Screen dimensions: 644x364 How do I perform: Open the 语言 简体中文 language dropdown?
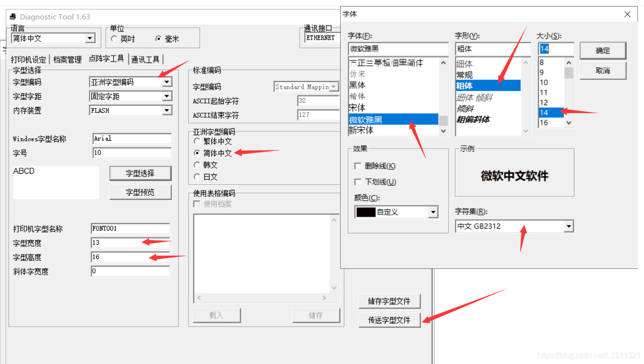click(x=90, y=38)
